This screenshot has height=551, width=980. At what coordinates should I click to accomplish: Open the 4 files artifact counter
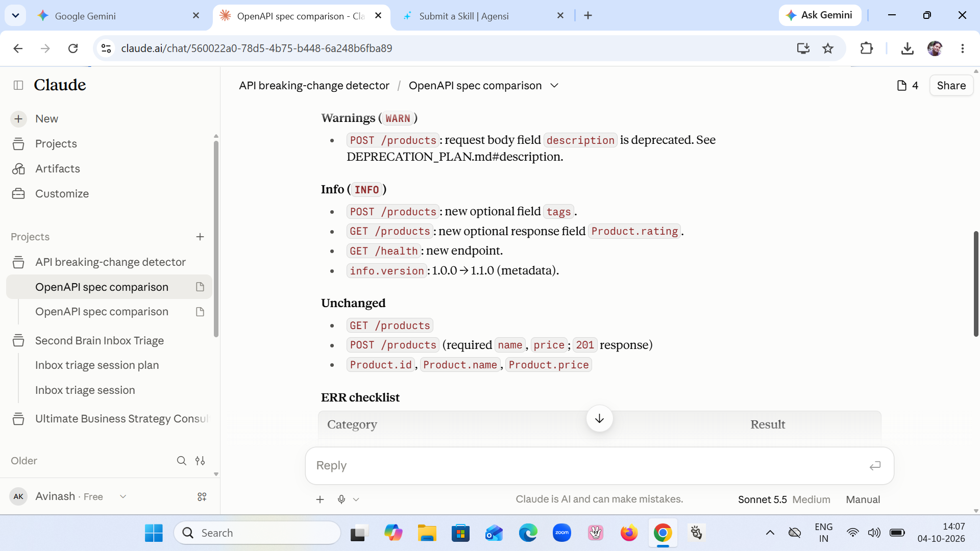(x=908, y=86)
